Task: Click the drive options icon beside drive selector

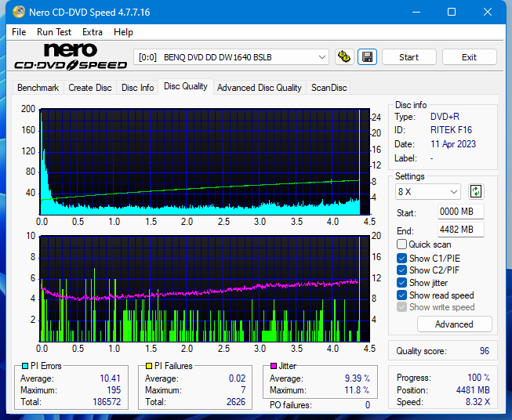Action: coord(343,57)
